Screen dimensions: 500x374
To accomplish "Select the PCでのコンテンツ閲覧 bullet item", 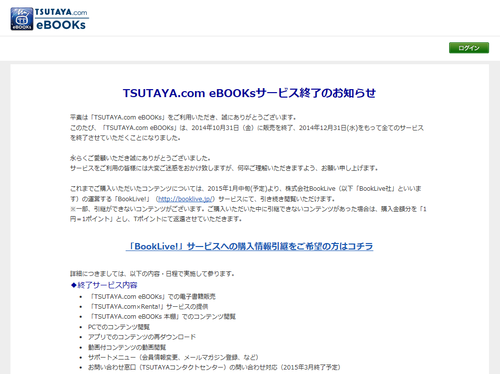I will pyautogui.click(x=119, y=327).
